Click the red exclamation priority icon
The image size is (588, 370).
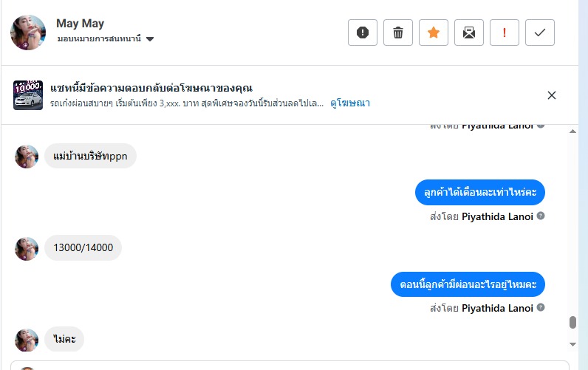505,32
